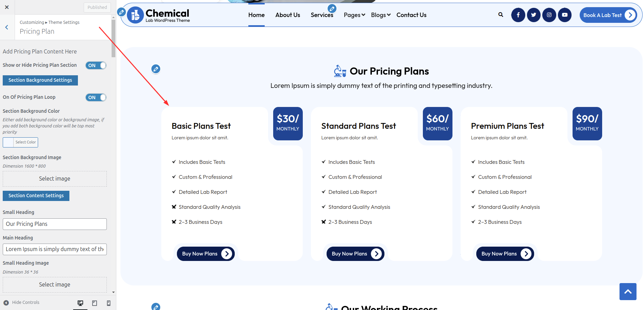Switch preview to mobile view

tap(109, 303)
